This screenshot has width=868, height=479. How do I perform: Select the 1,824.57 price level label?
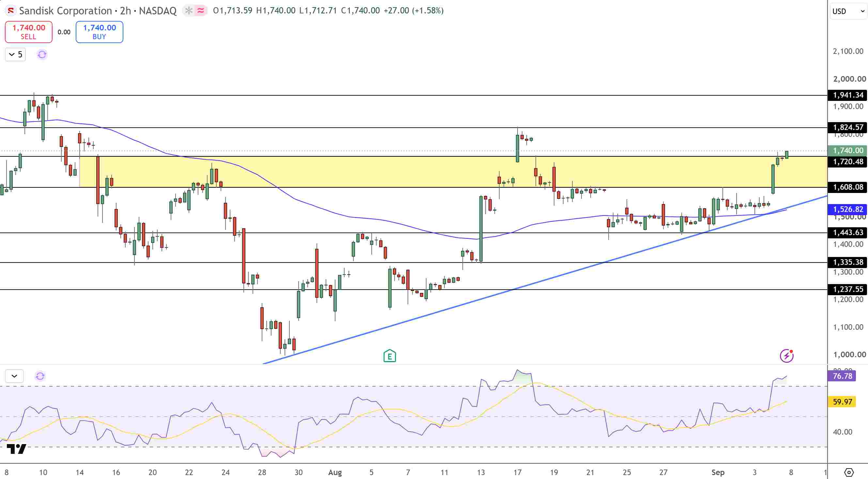tap(847, 127)
